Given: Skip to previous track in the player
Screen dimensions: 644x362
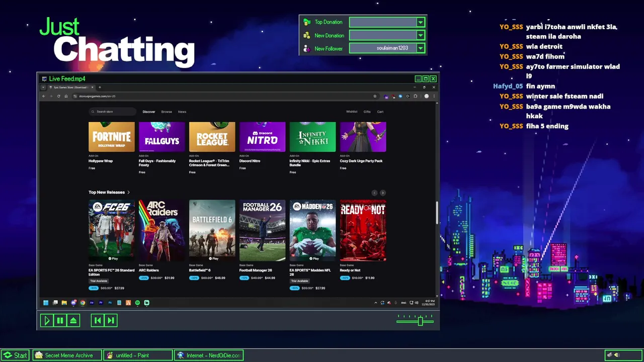Looking at the screenshot, I should [98, 320].
